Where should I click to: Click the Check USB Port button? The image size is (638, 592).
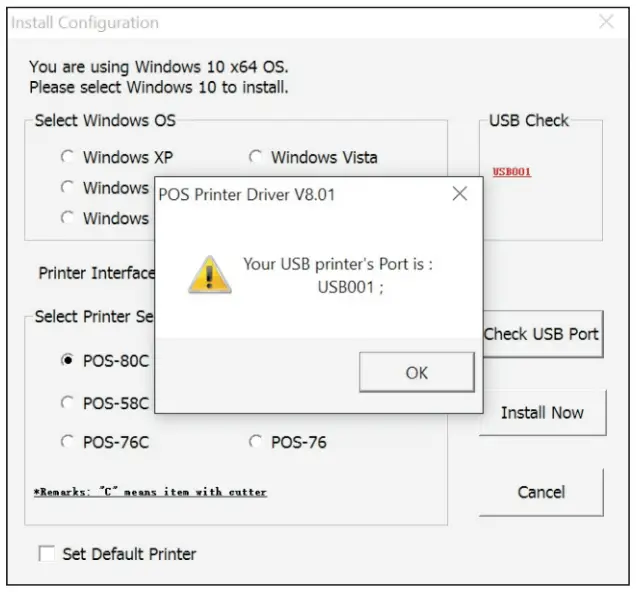(541, 334)
